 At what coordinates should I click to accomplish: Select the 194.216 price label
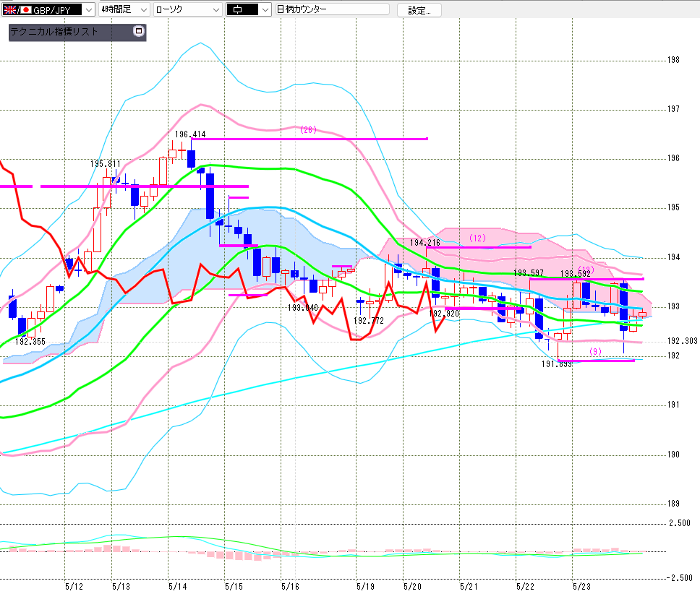(425, 243)
